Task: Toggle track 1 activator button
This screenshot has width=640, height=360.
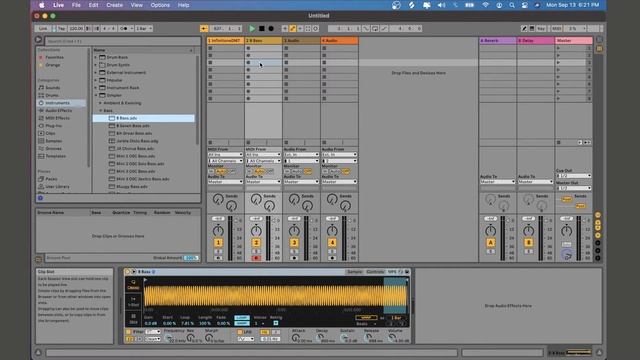Action: point(218,243)
